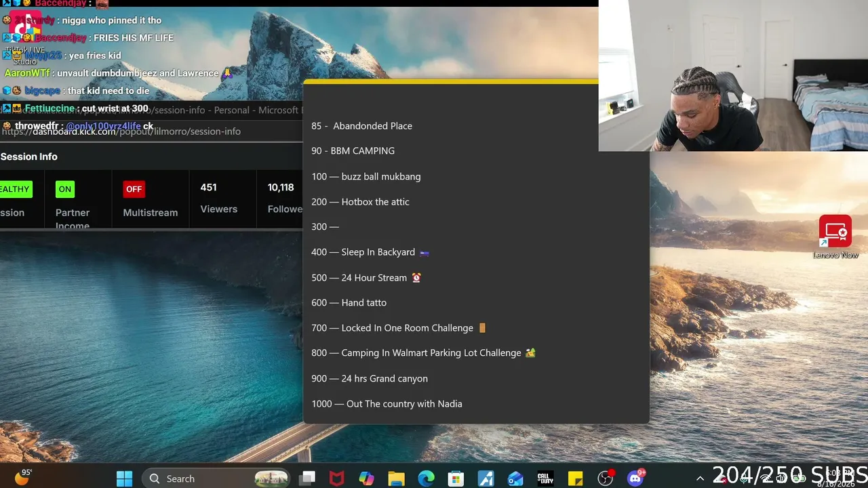This screenshot has width=868, height=488.
Task: Click the HEALTHY session status badge
Action: (x=16, y=189)
